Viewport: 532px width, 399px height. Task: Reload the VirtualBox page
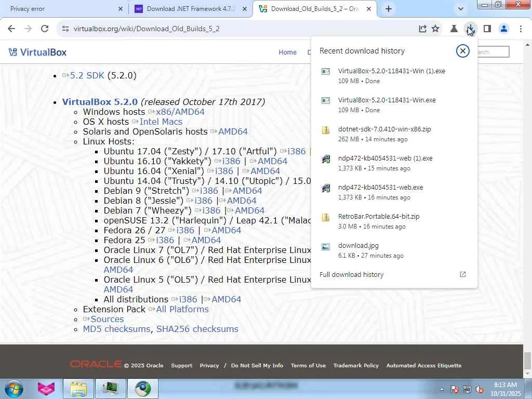click(x=45, y=29)
